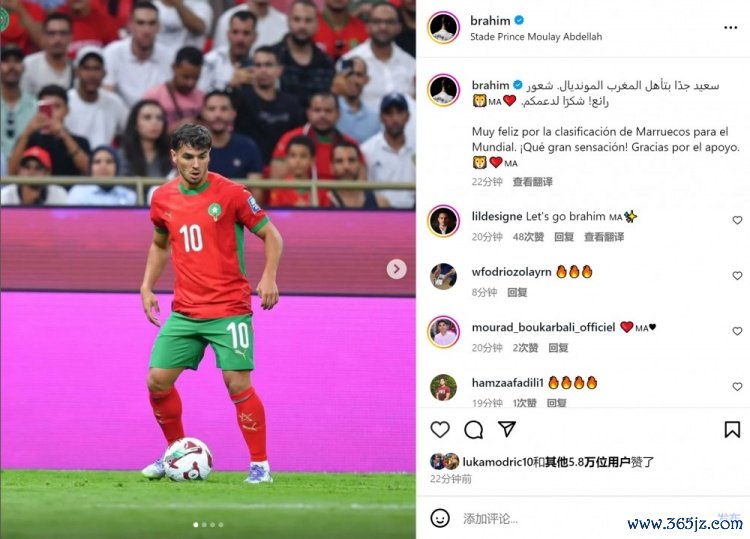Open Stade Prince Moulay Abdellah location
Image resolution: width=750 pixels, height=539 pixels.
pyautogui.click(x=536, y=37)
